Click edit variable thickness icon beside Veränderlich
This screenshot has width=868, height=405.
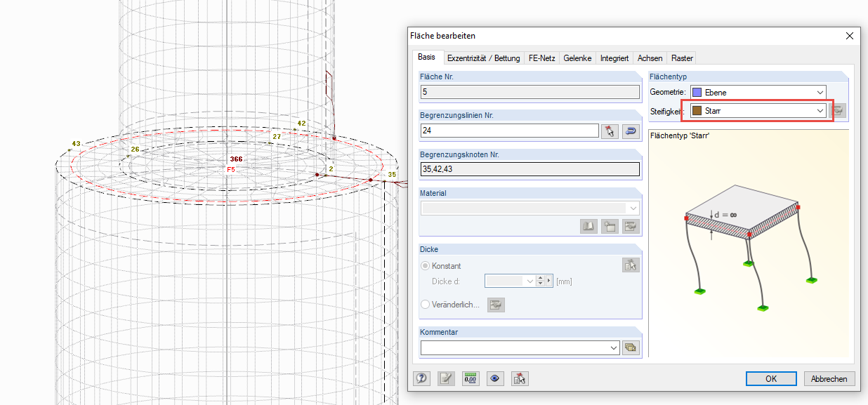497,304
